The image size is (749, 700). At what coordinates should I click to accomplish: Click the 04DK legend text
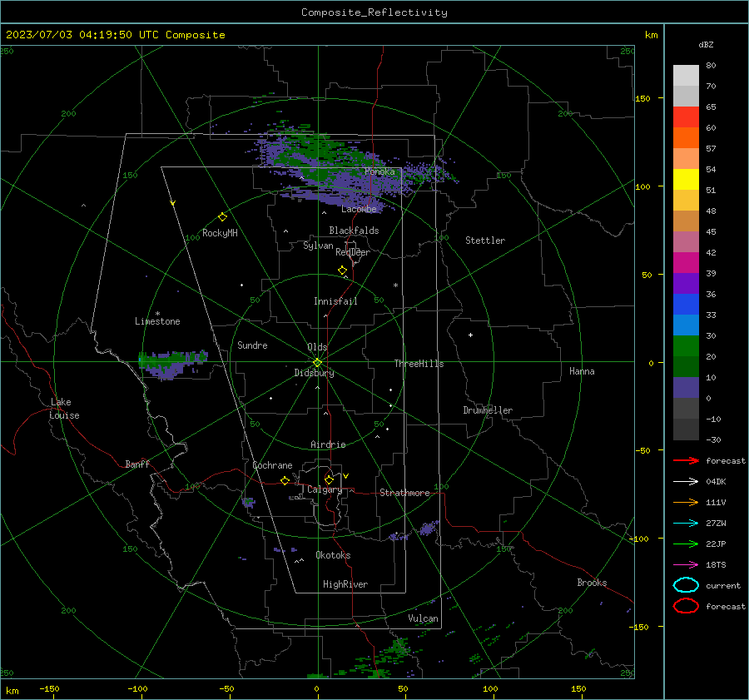point(716,482)
